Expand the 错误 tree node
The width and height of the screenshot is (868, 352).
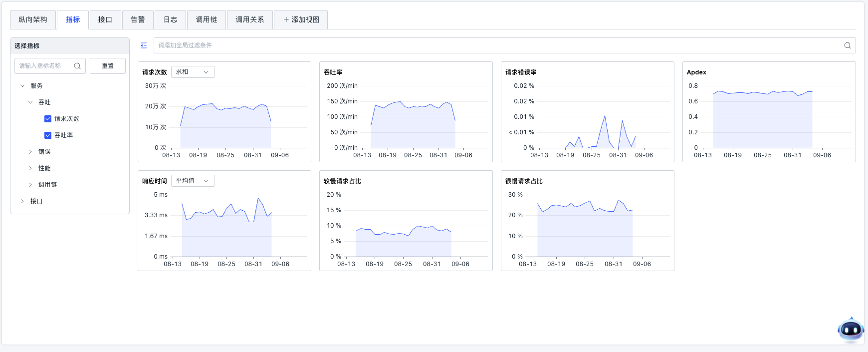[x=30, y=152]
